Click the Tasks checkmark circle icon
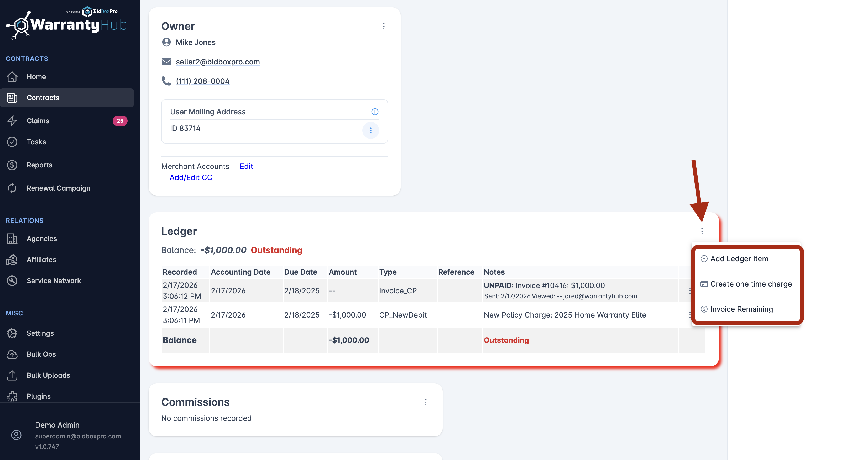Screen dimensions: 868x460 (x=12, y=142)
